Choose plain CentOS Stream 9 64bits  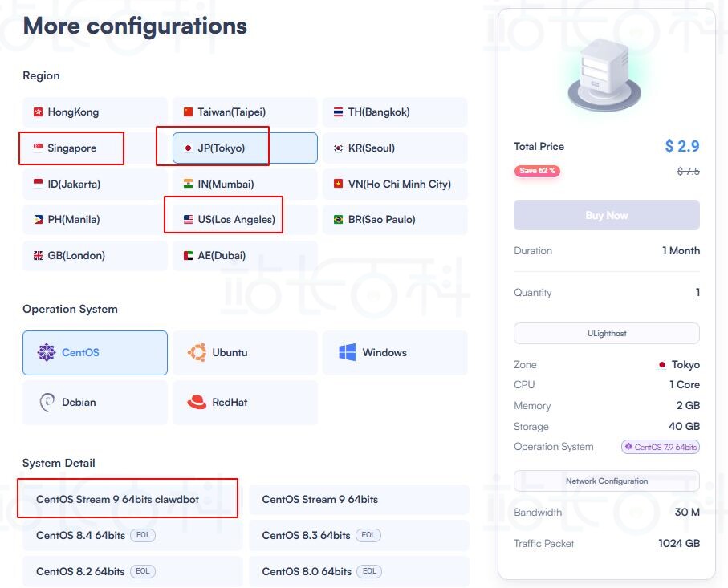[359, 500]
